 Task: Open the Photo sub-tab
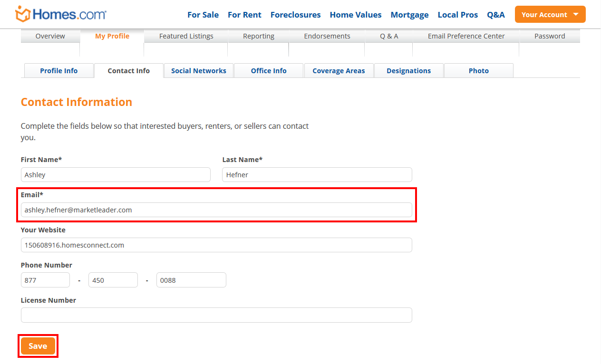point(479,71)
